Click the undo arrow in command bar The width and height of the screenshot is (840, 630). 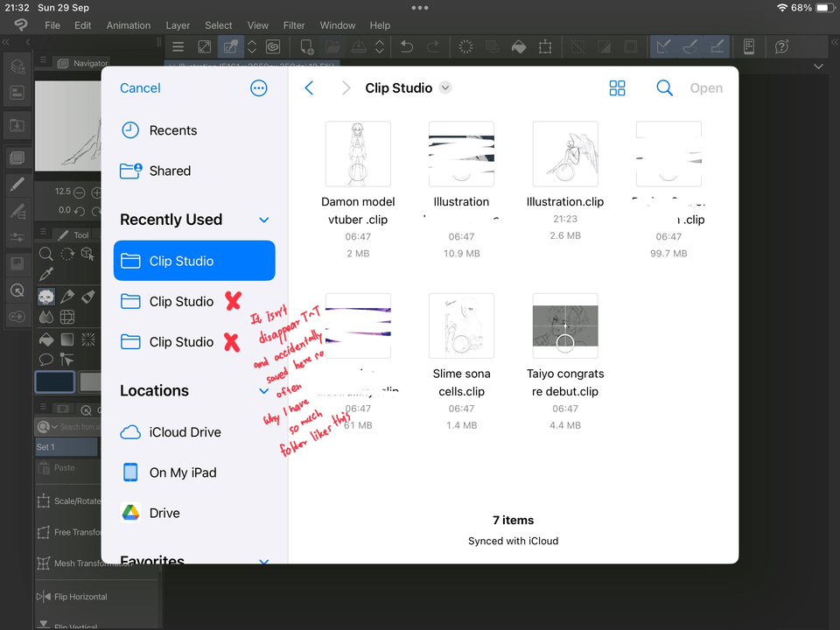(x=407, y=47)
